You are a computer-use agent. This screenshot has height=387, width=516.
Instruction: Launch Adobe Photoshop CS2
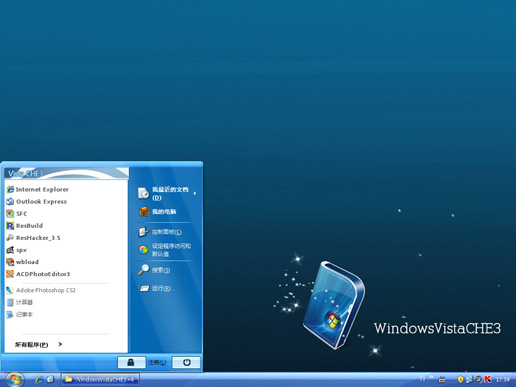tap(41, 290)
